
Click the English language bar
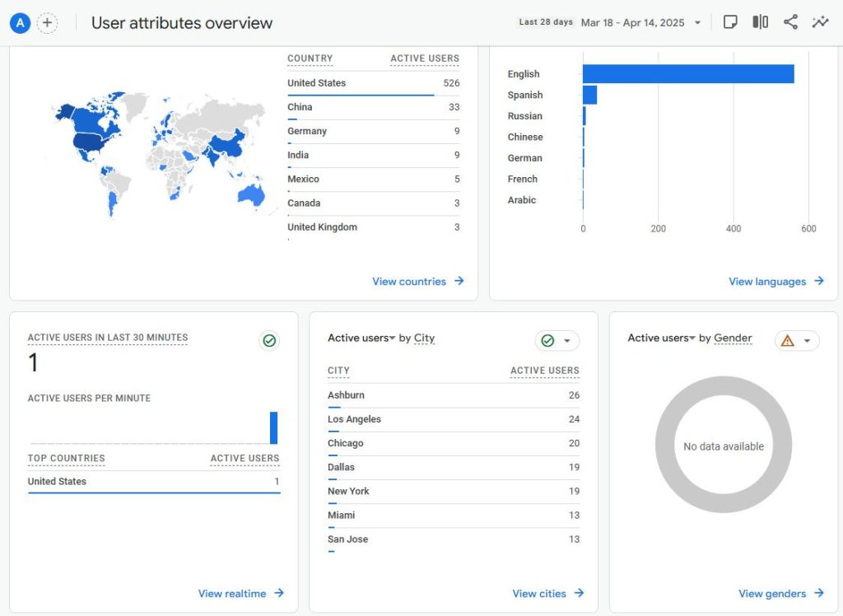688,73
